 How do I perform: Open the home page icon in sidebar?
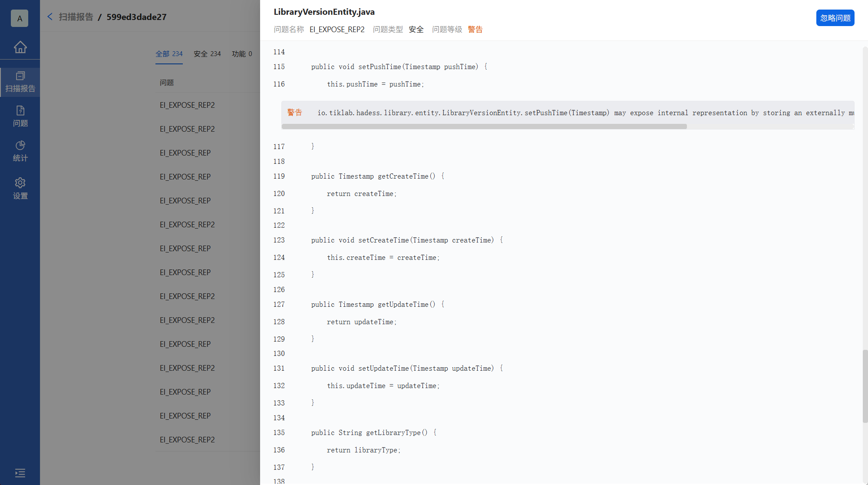pyautogui.click(x=20, y=47)
